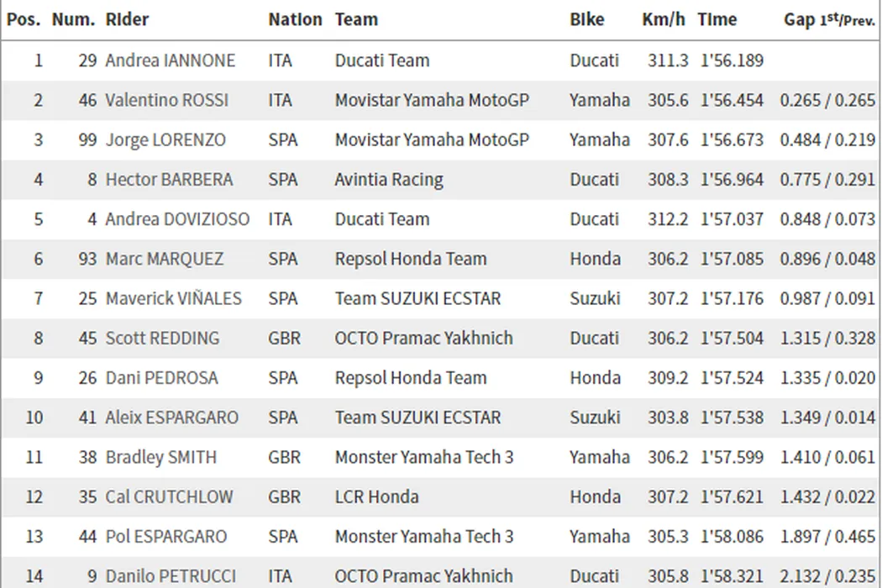Click the Gap 1st/Prev. column header
The height and width of the screenshot is (588, 882).
click(x=829, y=20)
